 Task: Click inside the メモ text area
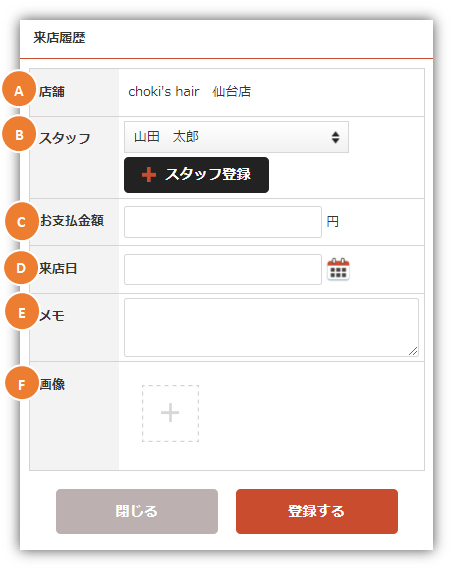pyautogui.click(x=271, y=328)
